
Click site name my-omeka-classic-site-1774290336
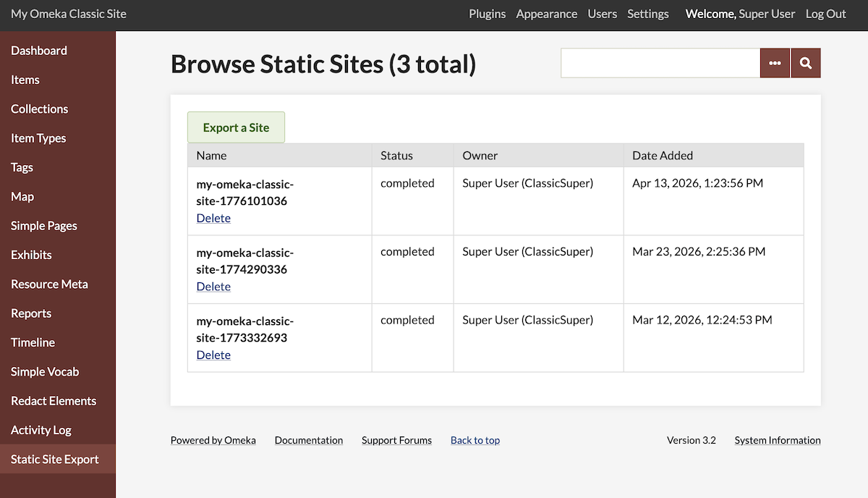[x=245, y=261]
